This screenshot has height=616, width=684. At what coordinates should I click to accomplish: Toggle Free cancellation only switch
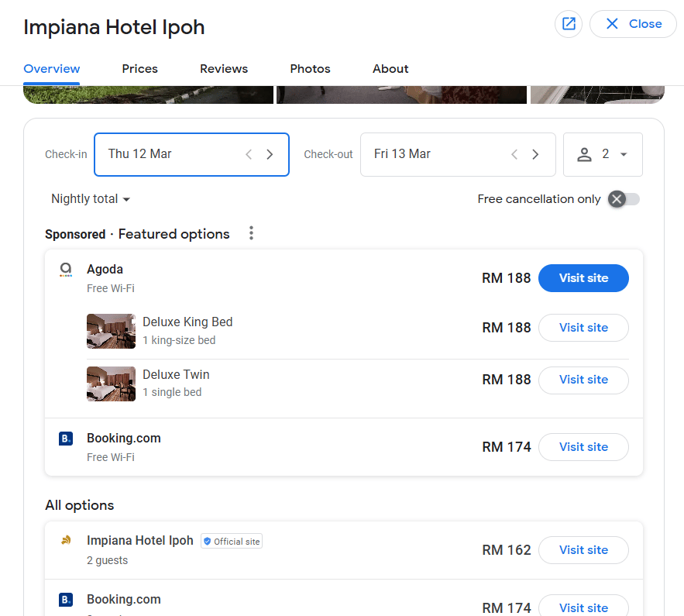(x=624, y=199)
